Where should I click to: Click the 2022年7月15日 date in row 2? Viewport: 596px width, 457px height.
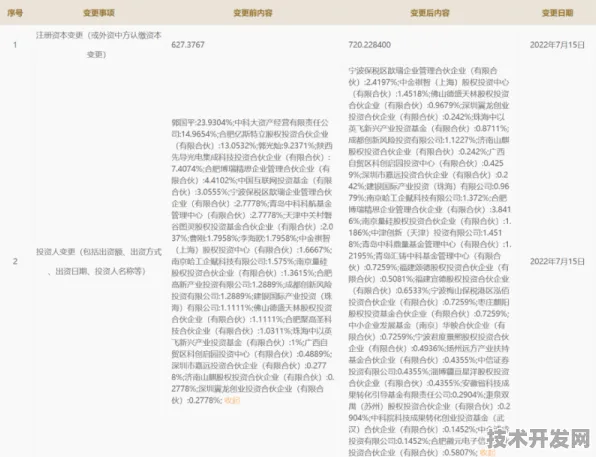557,261
